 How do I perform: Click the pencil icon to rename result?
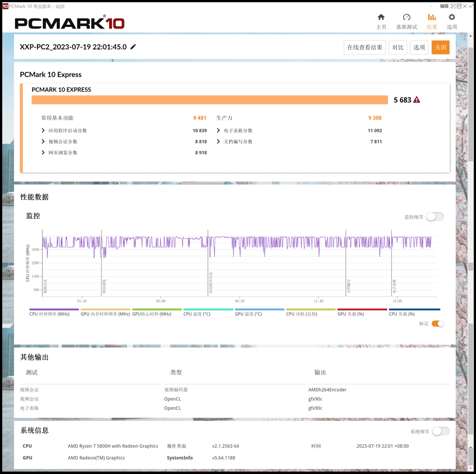click(x=133, y=47)
